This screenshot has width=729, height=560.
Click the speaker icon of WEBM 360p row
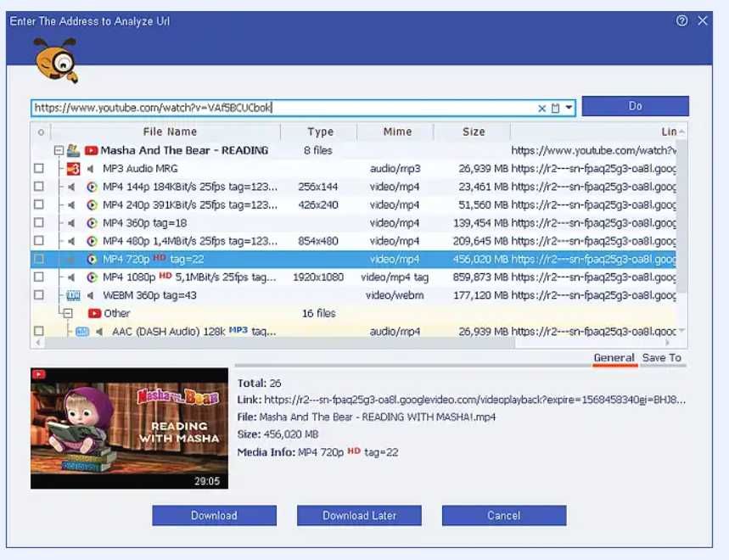click(91, 295)
